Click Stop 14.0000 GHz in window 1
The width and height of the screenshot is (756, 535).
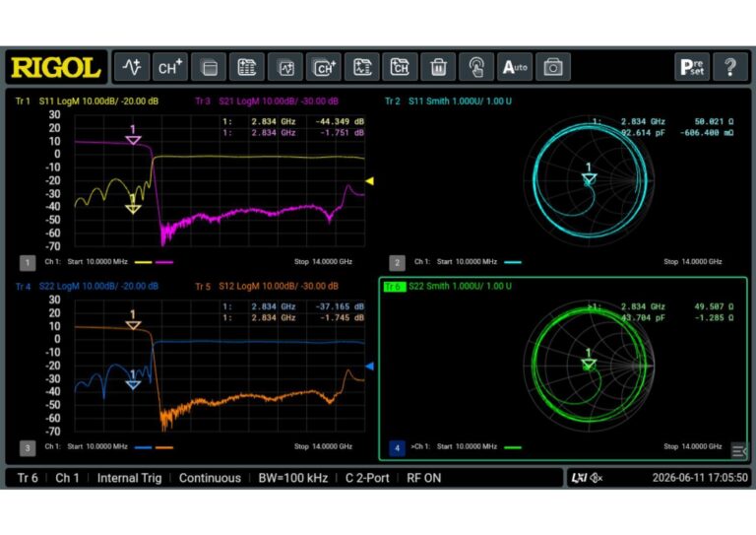[x=323, y=262]
